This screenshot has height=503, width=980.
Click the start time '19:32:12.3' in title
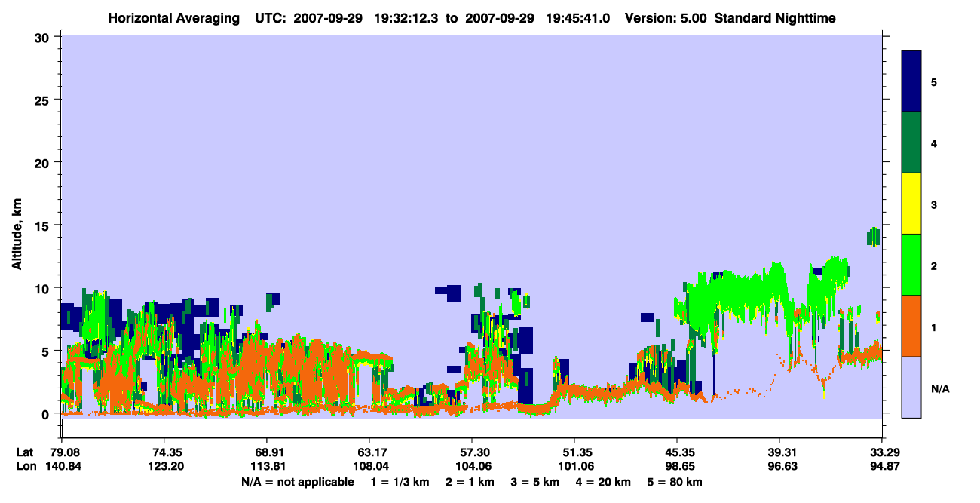406,18
